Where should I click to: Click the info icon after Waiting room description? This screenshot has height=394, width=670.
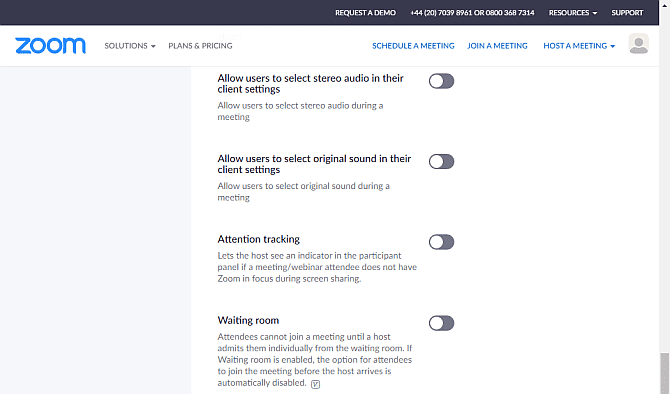[315, 384]
